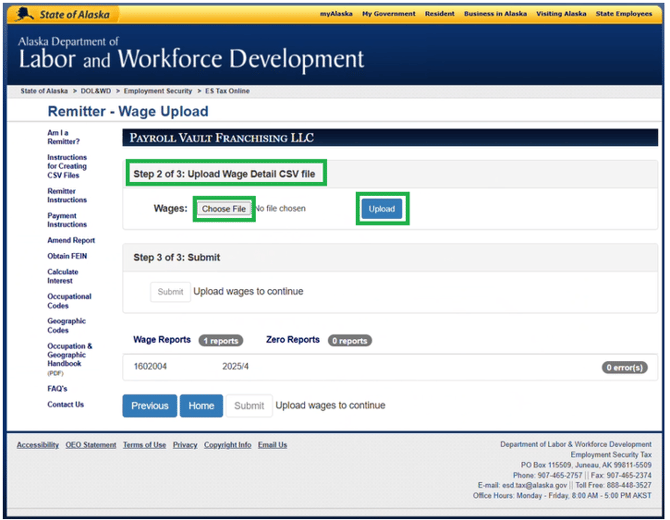Open the Resident menu item
The width and height of the screenshot is (670, 520).
tap(440, 14)
